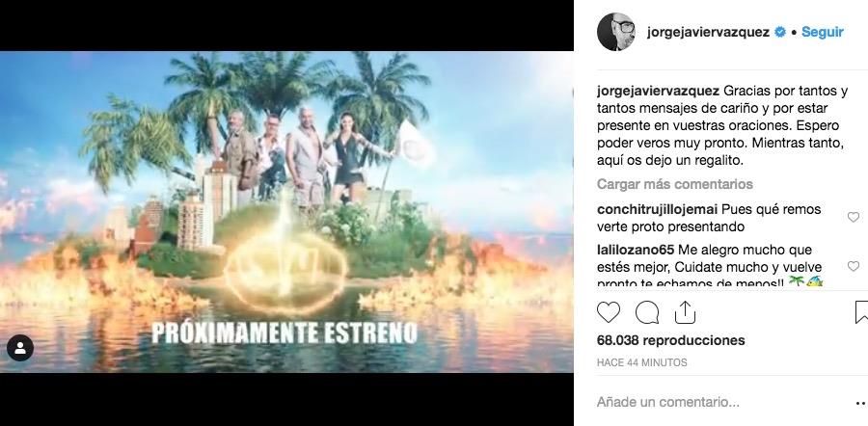This screenshot has width=868, height=426.
Task: Open the jorgejaviervazquez username in the caption
Action: tap(658, 91)
